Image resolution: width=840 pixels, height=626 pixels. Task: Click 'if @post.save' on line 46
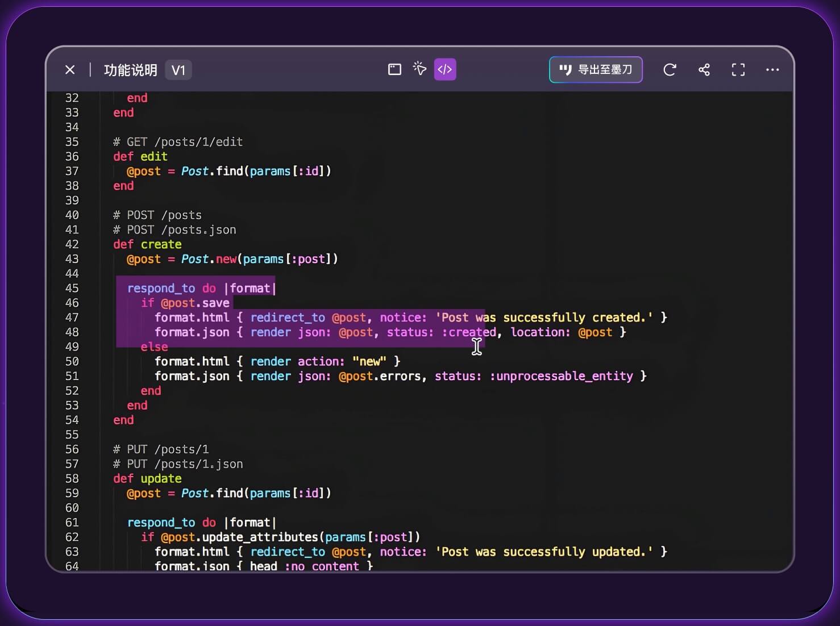(185, 303)
